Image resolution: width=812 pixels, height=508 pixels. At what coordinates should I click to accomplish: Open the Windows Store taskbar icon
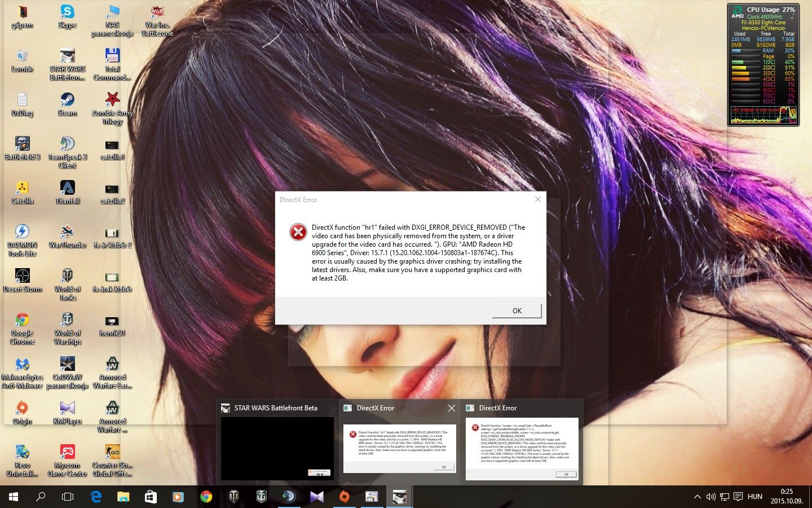click(151, 497)
